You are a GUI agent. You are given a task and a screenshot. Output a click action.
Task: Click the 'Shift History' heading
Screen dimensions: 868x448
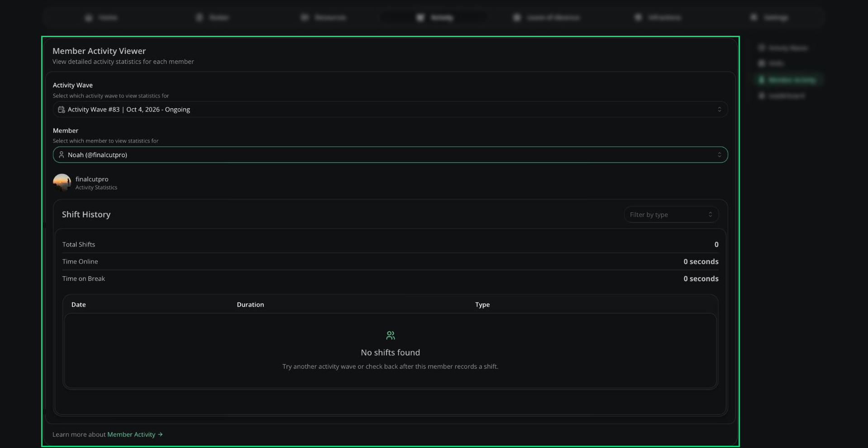coord(86,214)
